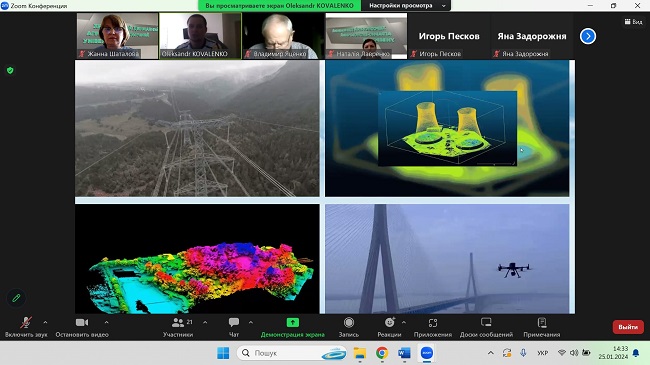Show next participants with blue arrow
650x365 pixels.
[x=588, y=36]
